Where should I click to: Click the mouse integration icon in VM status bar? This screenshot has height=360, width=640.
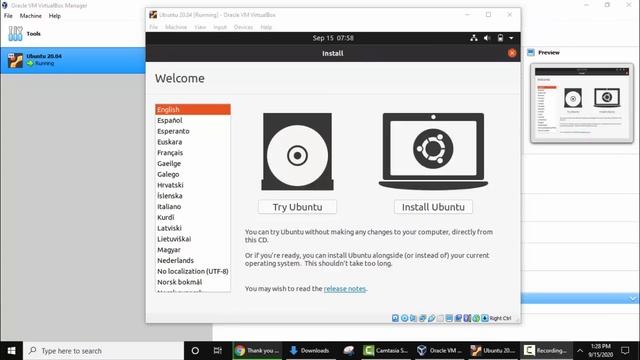point(476,318)
